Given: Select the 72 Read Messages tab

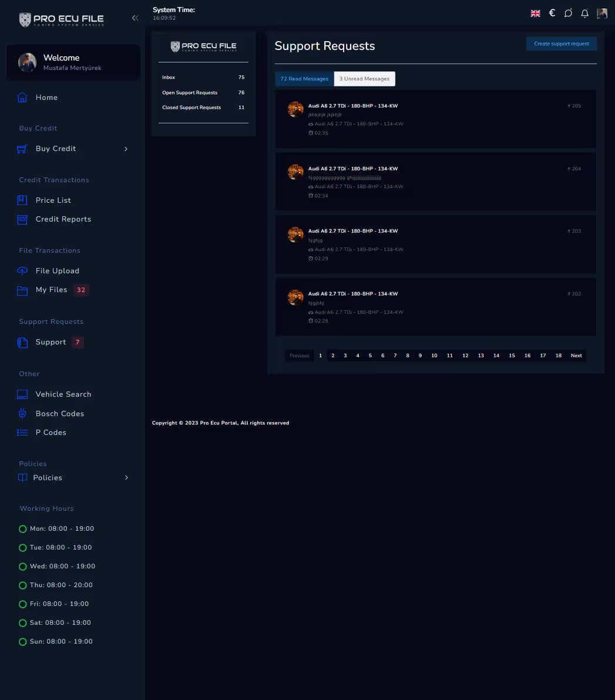Looking at the screenshot, I should pyautogui.click(x=304, y=79).
